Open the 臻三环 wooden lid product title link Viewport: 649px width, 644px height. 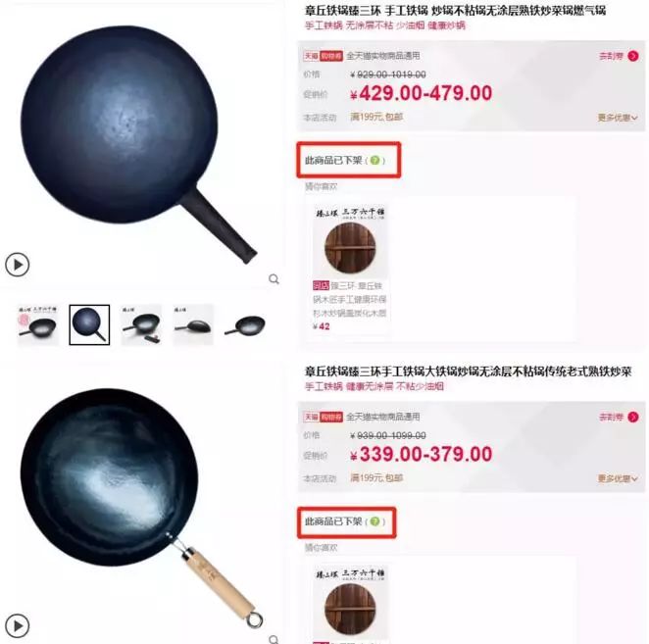[x=350, y=299]
